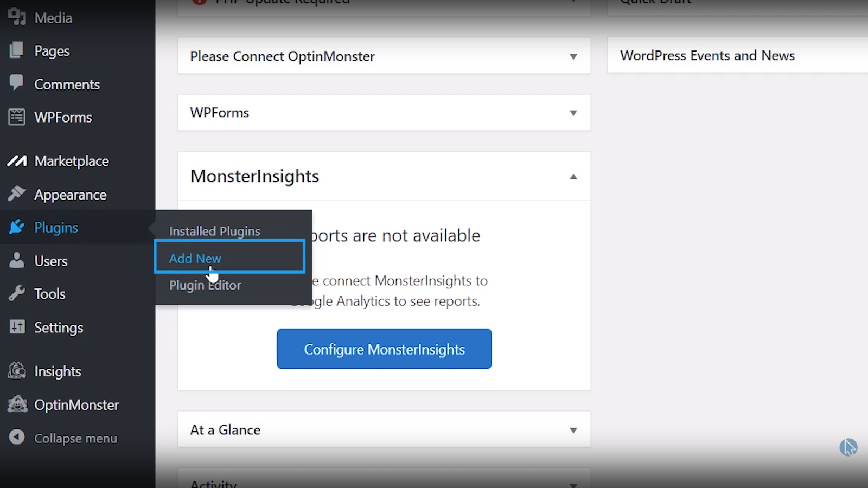Click the OptinMonster mascot icon
Viewport: 868px width, 488px height.
[x=17, y=404]
